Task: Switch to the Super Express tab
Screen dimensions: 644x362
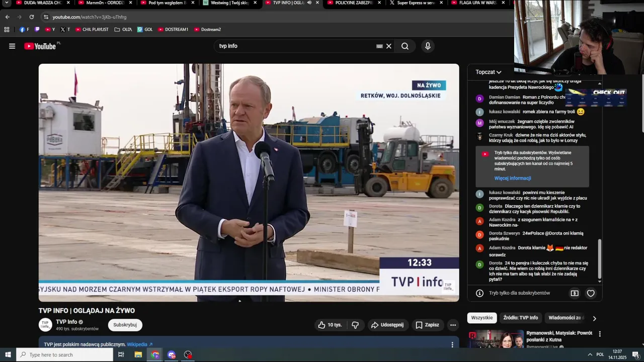Action: (416, 3)
